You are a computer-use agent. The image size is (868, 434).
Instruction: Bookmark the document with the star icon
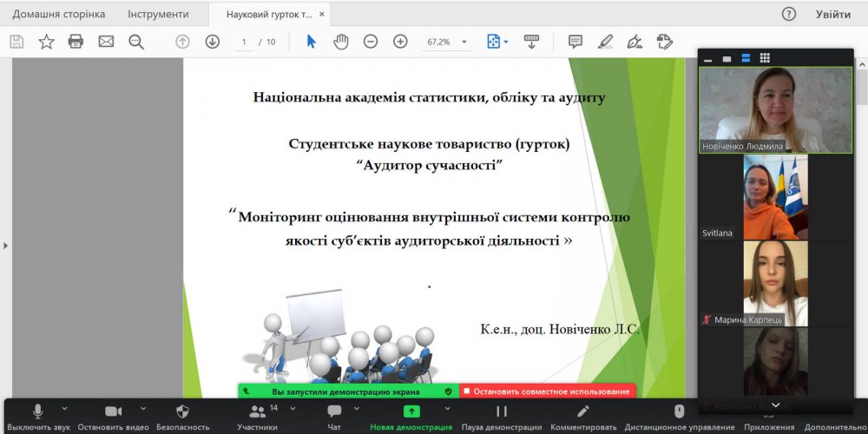(46, 42)
